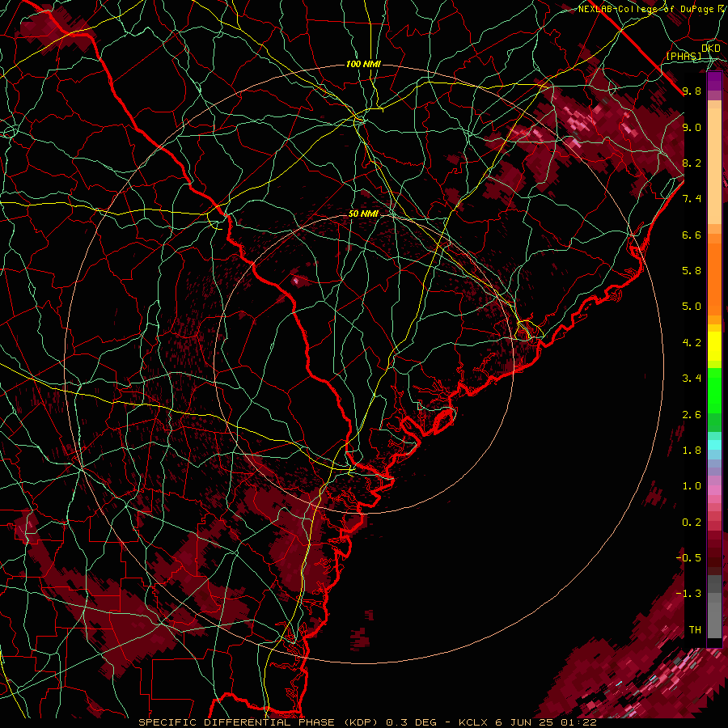The width and height of the screenshot is (728, 728).
Task: Select the 8.2 value on the color scale
Action: pyautogui.click(x=692, y=163)
